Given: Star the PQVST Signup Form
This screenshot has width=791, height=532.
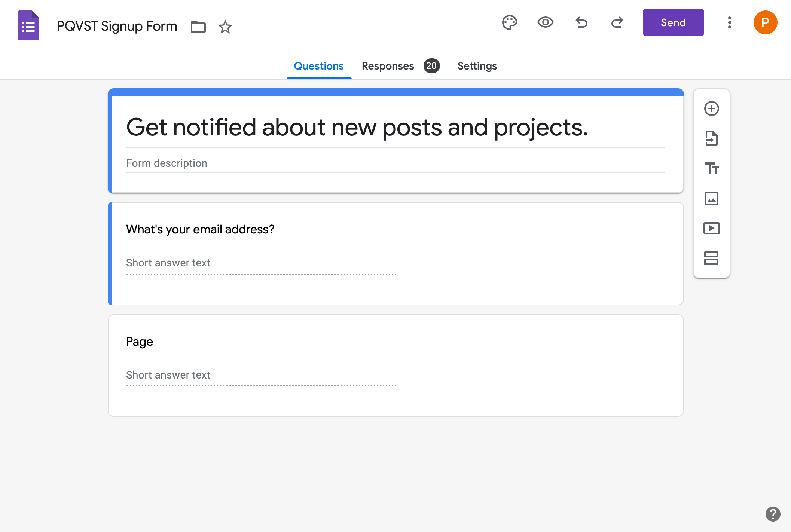Looking at the screenshot, I should point(225,27).
